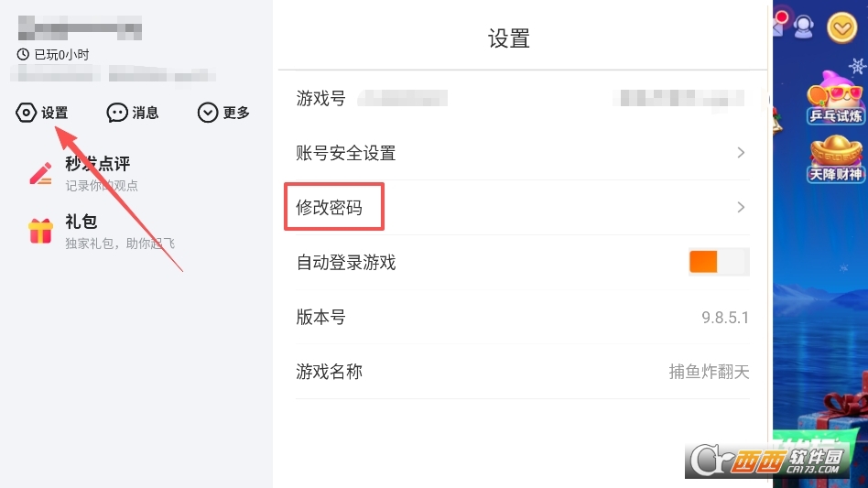The width and height of the screenshot is (868, 488).
Task: Tap the gold round down-arrow button
Action: [x=841, y=28]
